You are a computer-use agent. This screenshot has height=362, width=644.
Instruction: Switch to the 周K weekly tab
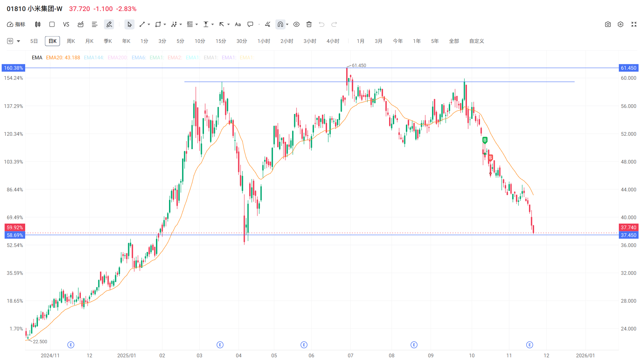[71, 41]
